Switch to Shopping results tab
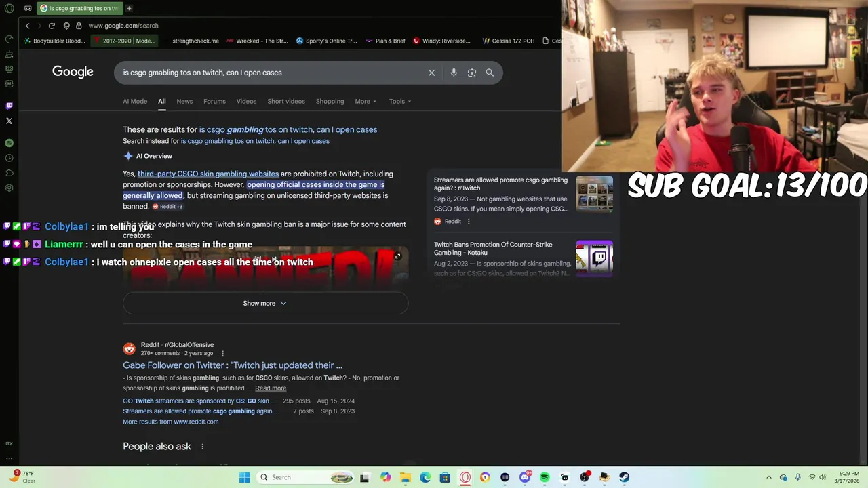Image resolution: width=868 pixels, height=488 pixels. (x=330, y=101)
